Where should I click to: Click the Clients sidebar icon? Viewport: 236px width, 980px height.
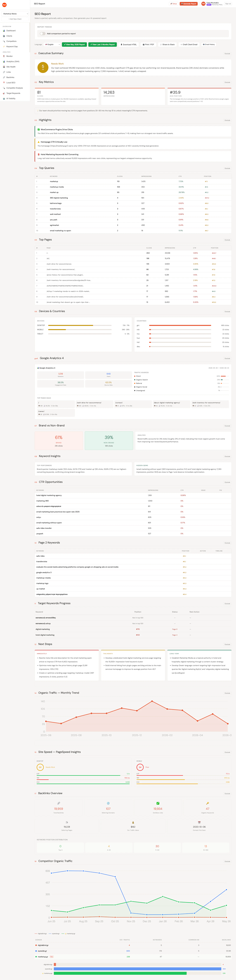click(4, 36)
